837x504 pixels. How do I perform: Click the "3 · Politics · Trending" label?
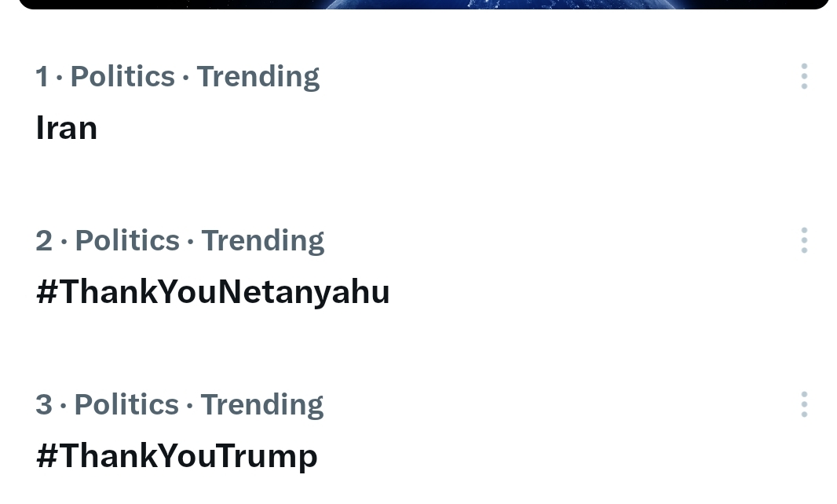[179, 404]
